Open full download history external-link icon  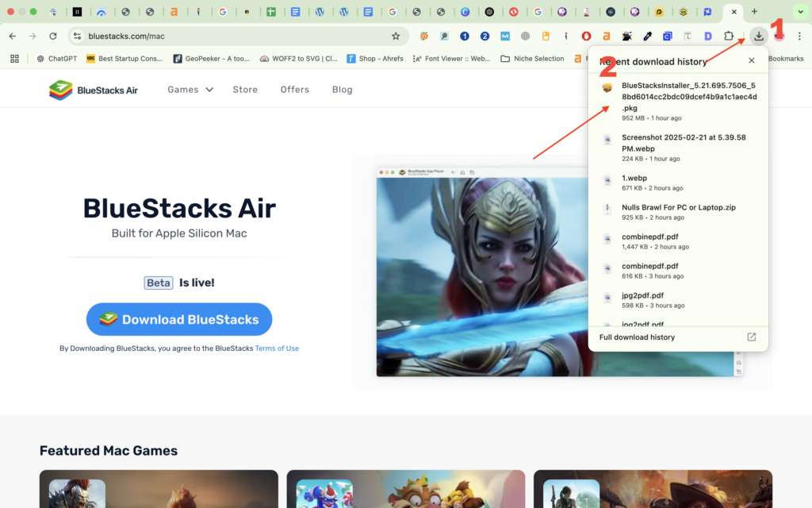(x=752, y=337)
